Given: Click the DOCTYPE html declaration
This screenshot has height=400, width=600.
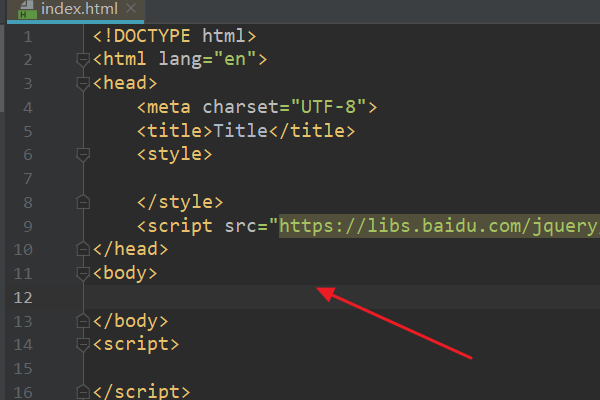Looking at the screenshot, I should [174, 36].
